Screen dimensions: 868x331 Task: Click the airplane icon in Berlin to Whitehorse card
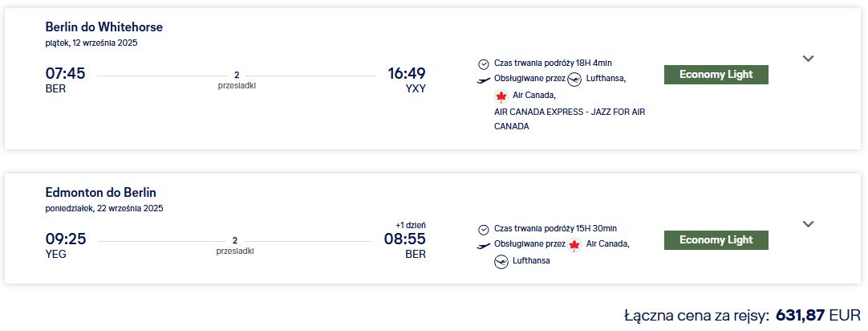(483, 80)
